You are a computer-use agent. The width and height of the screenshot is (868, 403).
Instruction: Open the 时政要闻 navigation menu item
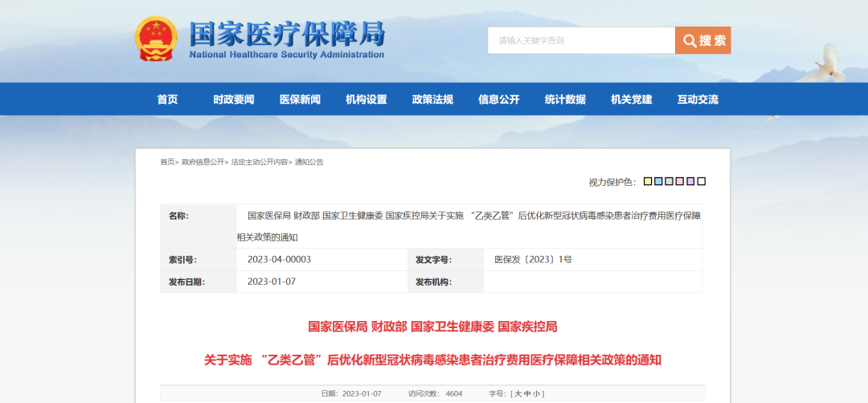[234, 100]
